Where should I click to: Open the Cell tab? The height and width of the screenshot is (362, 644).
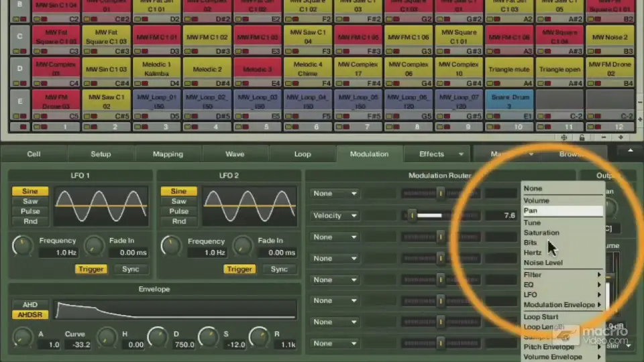pyautogui.click(x=34, y=154)
